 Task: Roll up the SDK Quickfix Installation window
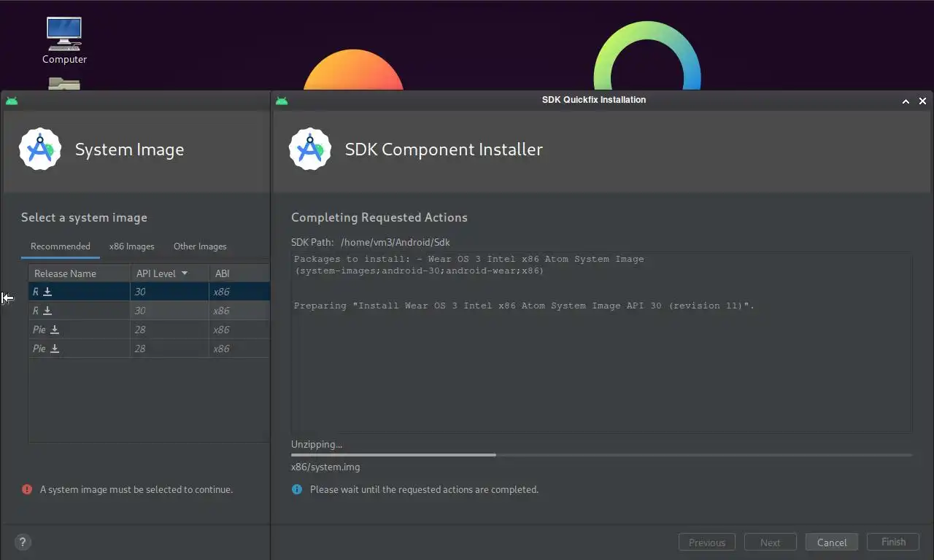(x=906, y=101)
